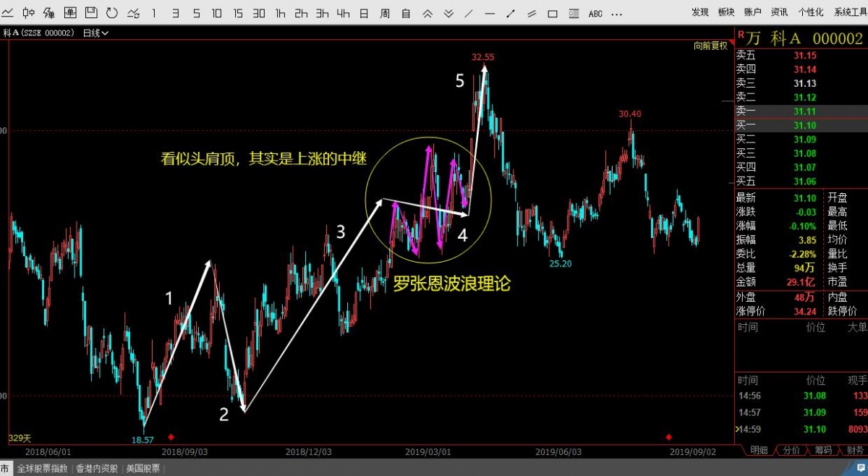Image resolution: width=868 pixels, height=476 pixels.
Task: Switch to the 分价 tab
Action: pos(791,450)
